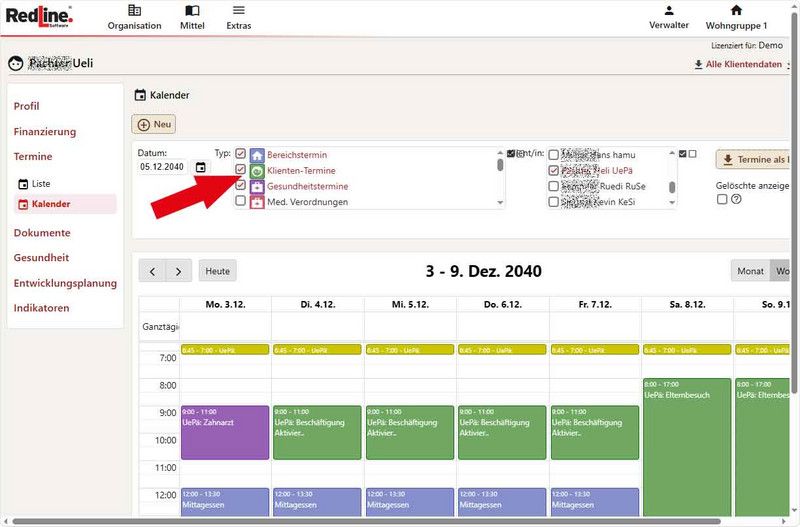This screenshot has width=800, height=527.
Task: Click the Bereichstermin house icon
Action: 257,155
